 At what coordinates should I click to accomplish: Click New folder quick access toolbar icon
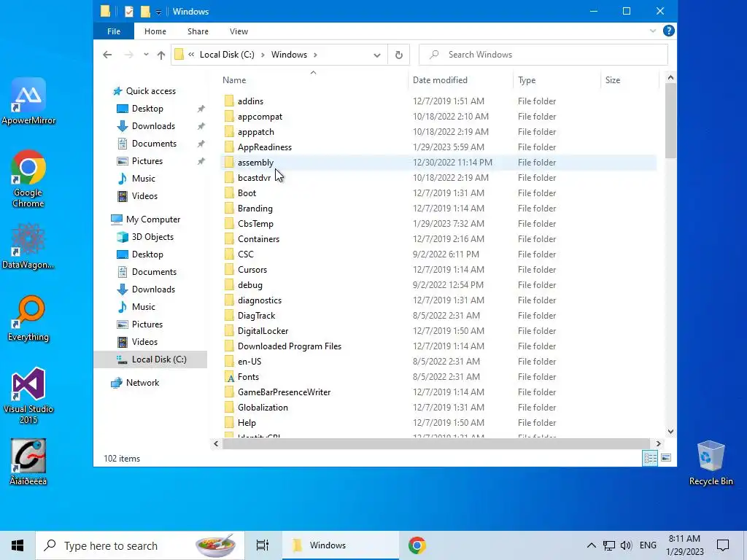pos(145,11)
